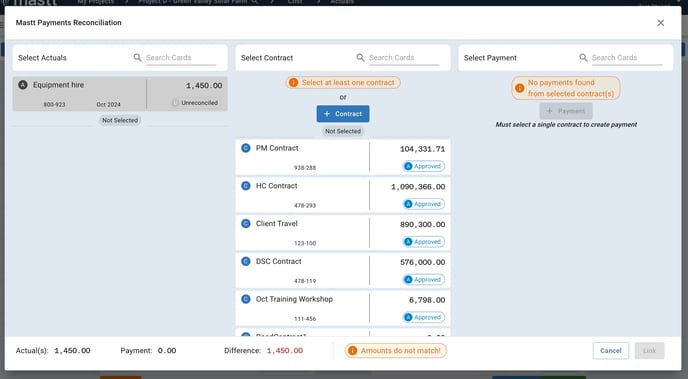Viewport: 688px width, 379px height.
Task: Select the Equipment hire actuals card
Action: click(x=120, y=94)
